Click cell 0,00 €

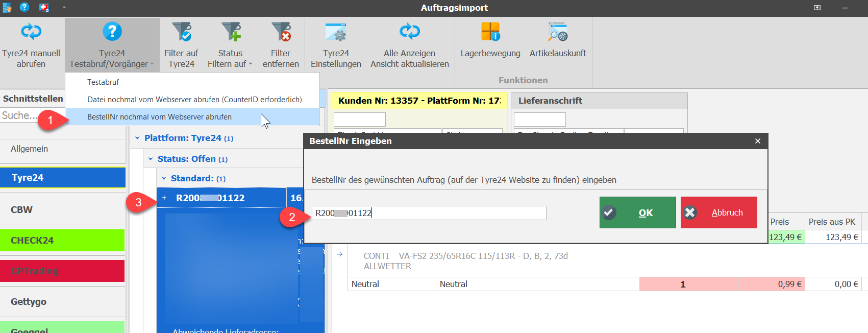point(834,284)
